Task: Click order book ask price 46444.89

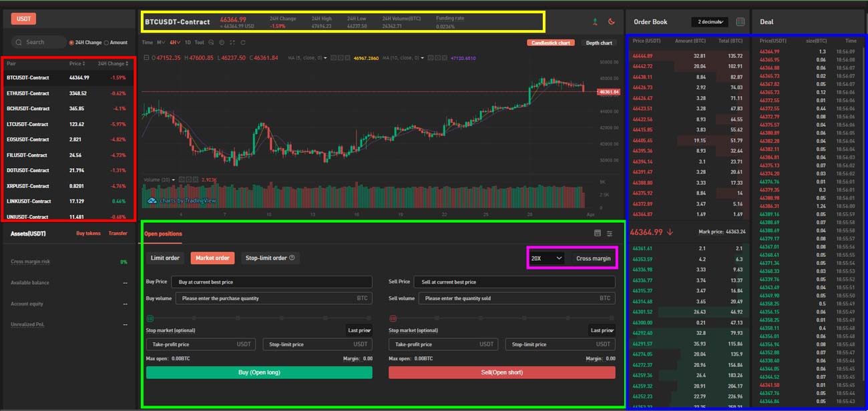Action: [643, 56]
